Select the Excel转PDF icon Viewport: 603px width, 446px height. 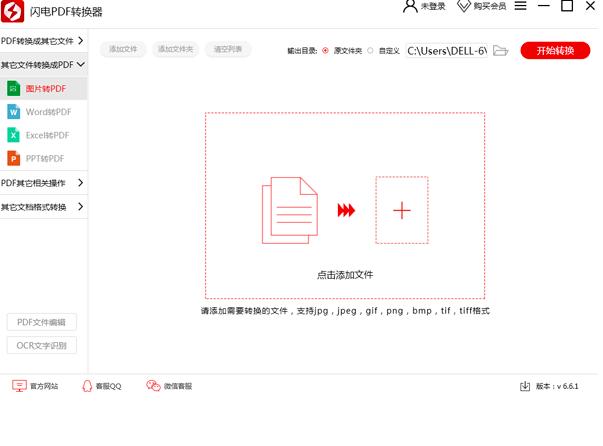click(13, 135)
